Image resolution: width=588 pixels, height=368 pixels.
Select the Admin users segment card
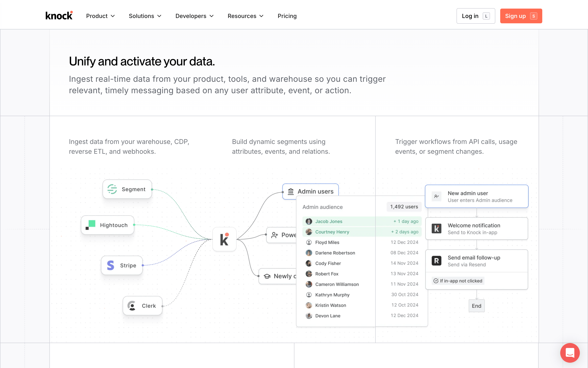pos(310,190)
